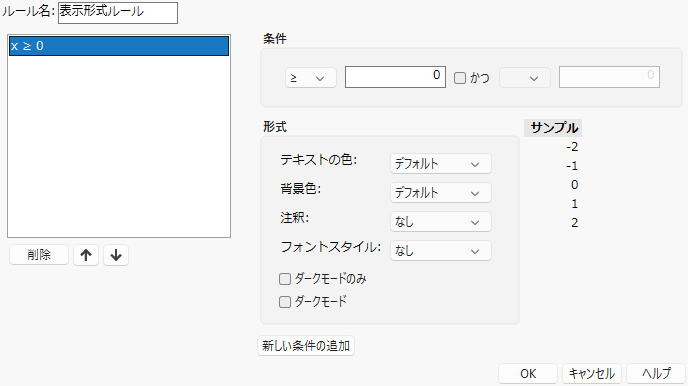
Task: Open the フォントスタイル dropdown
Action: click(x=441, y=251)
